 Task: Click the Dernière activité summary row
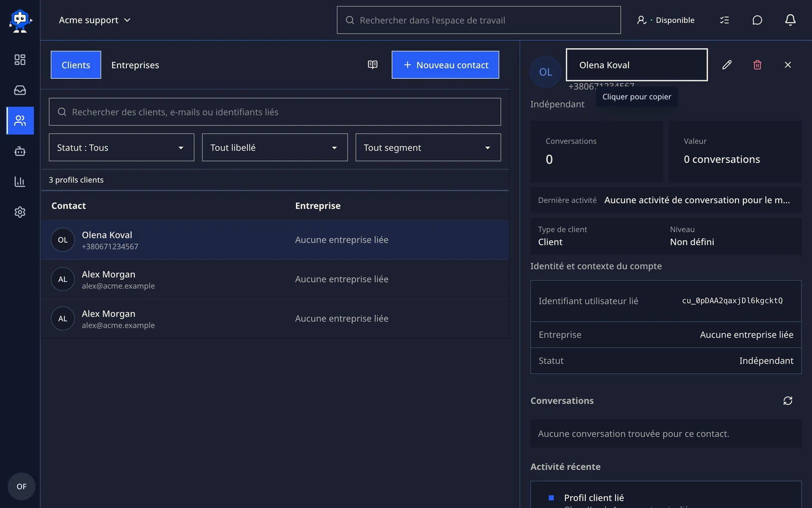(x=666, y=200)
